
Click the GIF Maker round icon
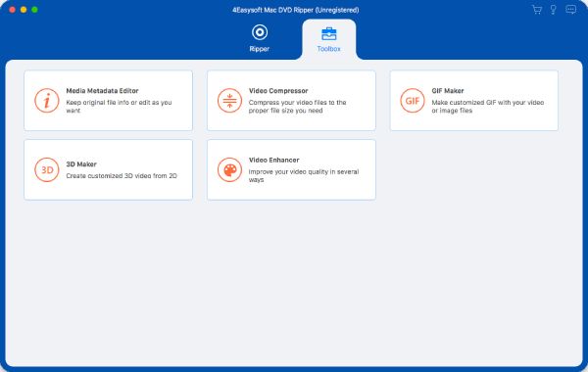click(413, 101)
